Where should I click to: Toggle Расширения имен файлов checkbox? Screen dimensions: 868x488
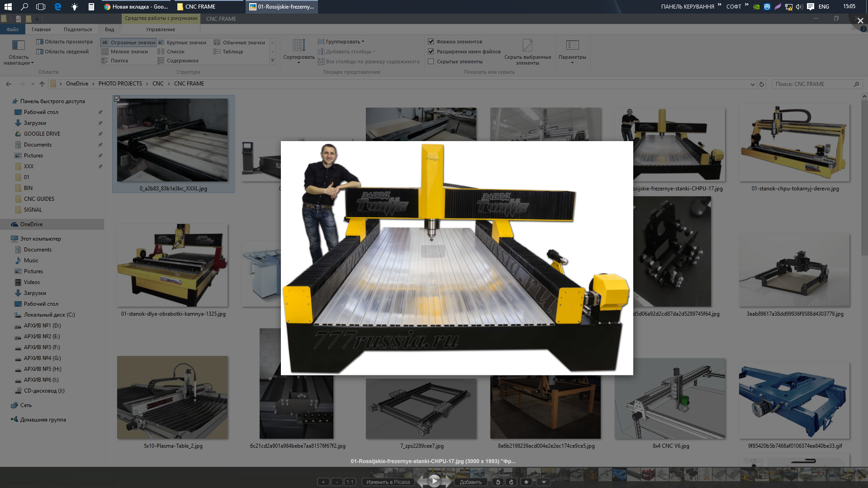(431, 52)
